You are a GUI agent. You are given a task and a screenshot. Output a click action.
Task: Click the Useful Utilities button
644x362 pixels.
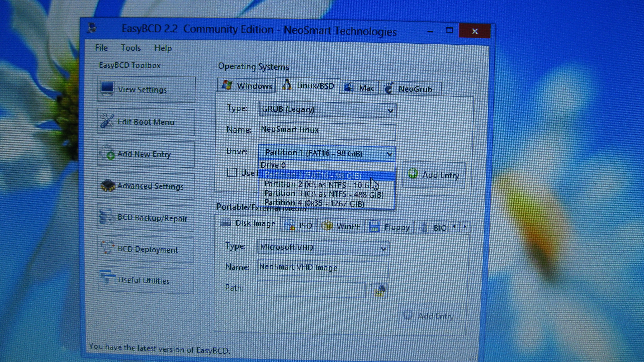click(146, 280)
